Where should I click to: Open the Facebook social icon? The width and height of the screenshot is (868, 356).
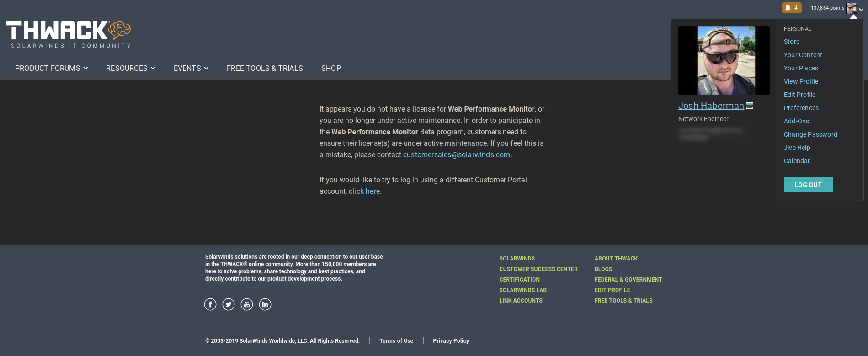pyautogui.click(x=210, y=304)
